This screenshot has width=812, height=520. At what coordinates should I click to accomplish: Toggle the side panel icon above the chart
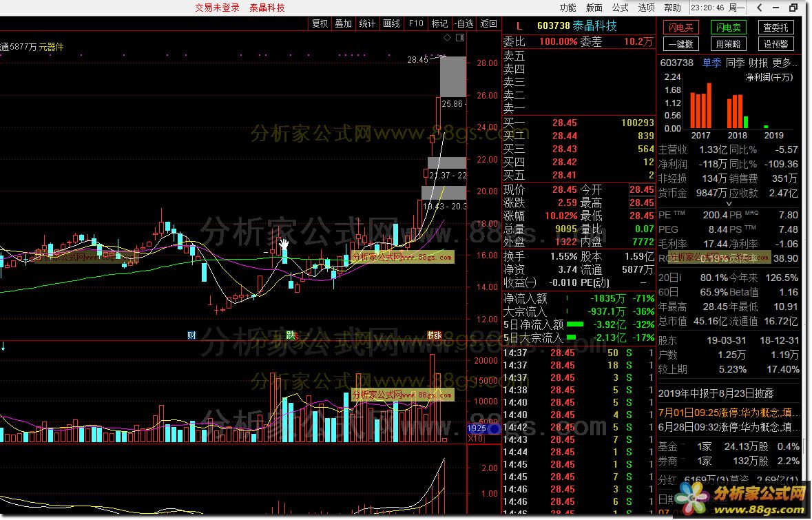click(460, 38)
